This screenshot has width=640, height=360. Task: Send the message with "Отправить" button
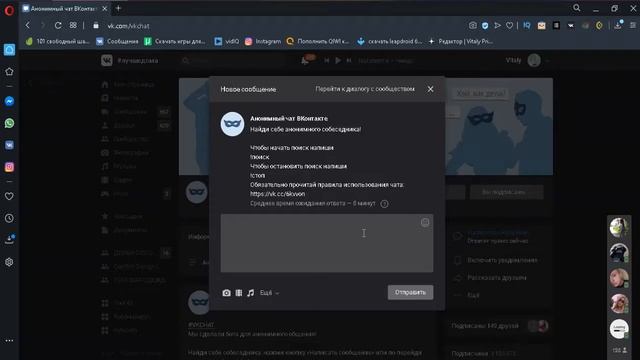tap(410, 292)
